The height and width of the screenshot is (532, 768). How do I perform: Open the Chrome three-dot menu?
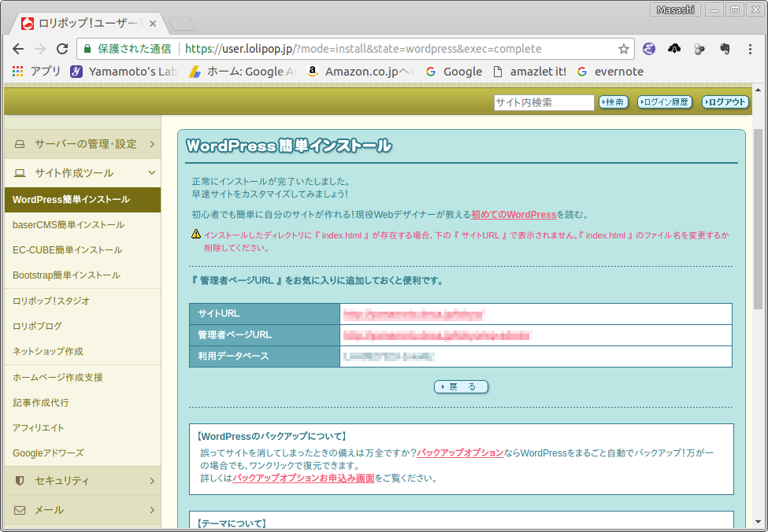click(x=750, y=49)
